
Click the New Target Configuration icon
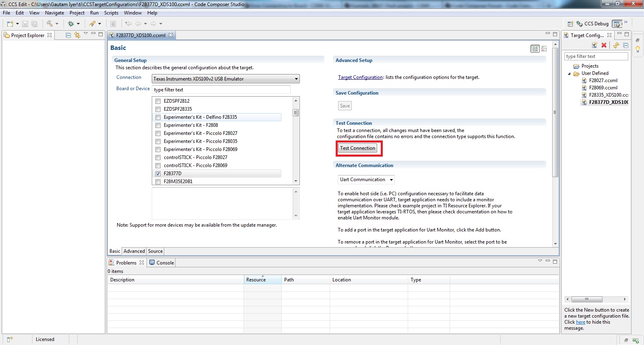coord(594,45)
